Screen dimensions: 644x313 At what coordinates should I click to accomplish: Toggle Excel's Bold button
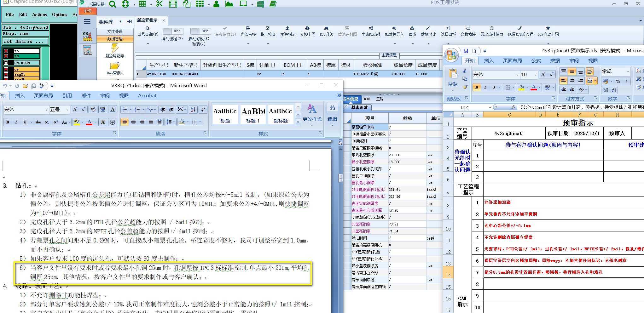[477, 87]
